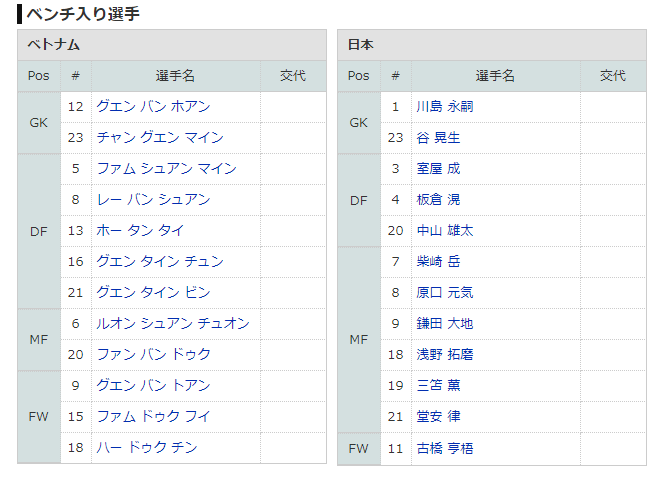The height and width of the screenshot is (477, 654).
Task: Open ホー タン タイ profile link
Action: point(140,230)
